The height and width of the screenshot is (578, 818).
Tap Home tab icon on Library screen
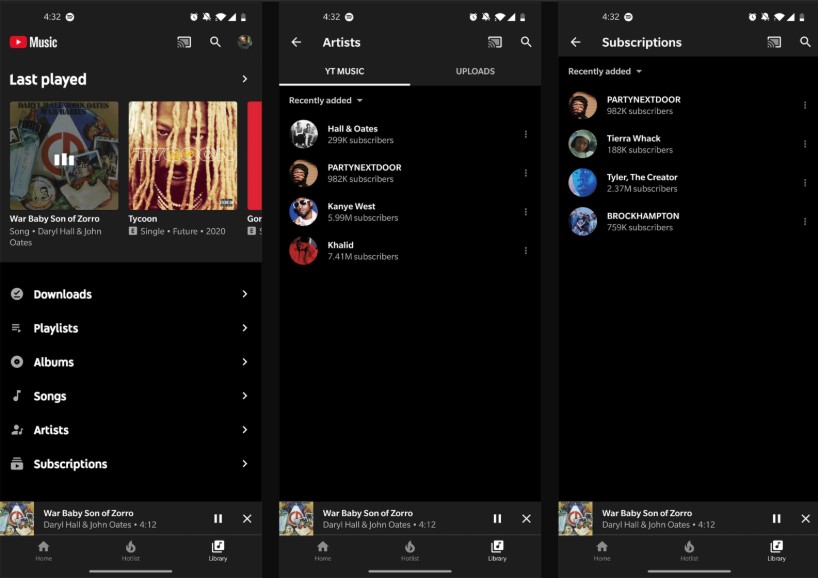tap(44, 546)
